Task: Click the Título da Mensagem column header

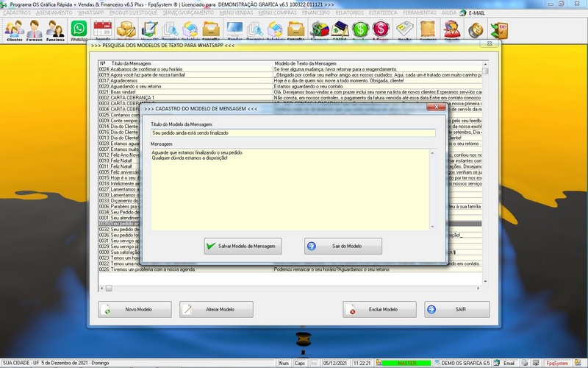Action: (132, 63)
